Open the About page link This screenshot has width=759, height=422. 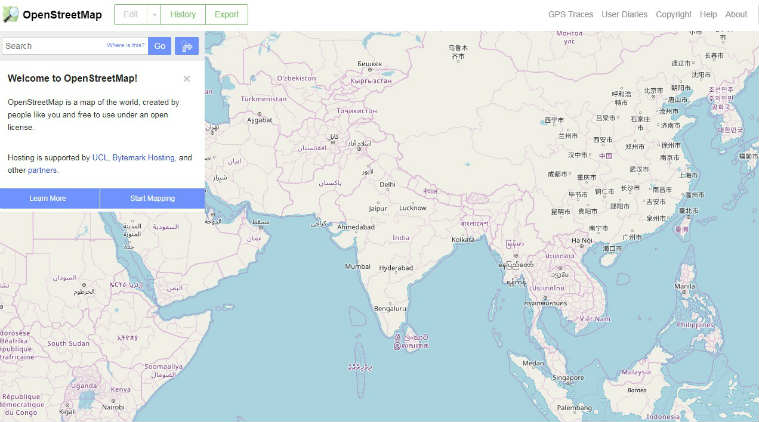click(x=736, y=15)
